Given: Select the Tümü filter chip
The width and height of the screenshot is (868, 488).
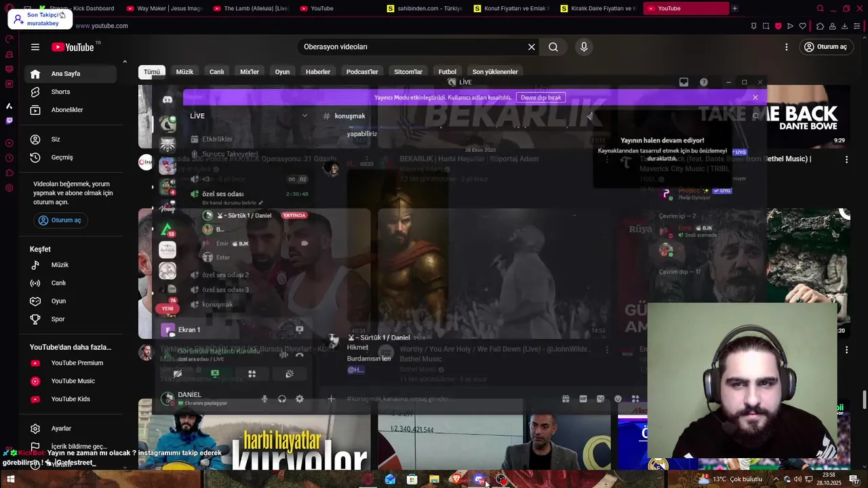Looking at the screenshot, I should pyautogui.click(x=152, y=72).
